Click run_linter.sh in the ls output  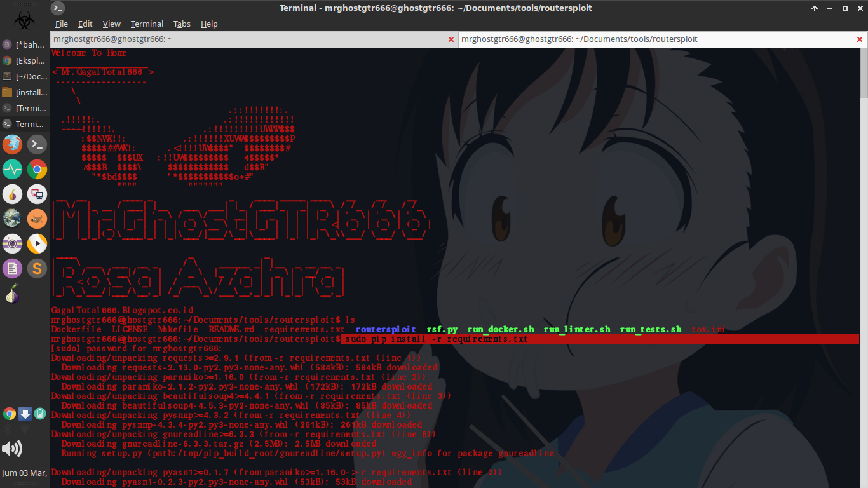point(577,329)
